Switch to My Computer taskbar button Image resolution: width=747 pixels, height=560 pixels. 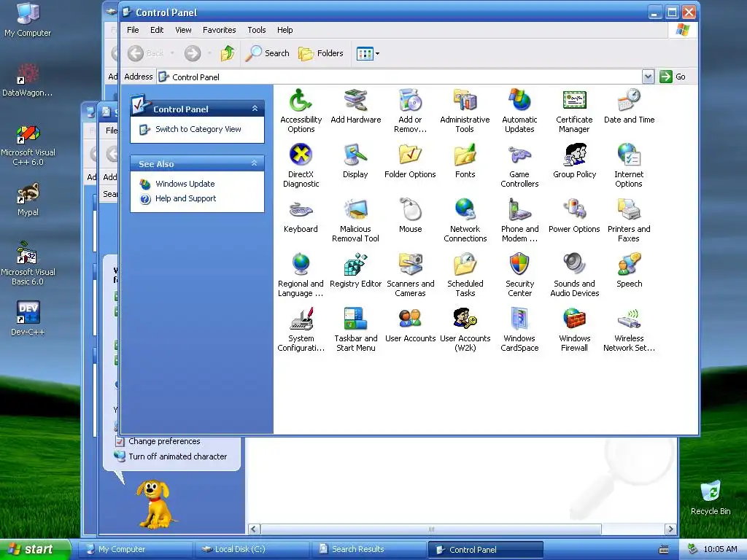(135, 549)
